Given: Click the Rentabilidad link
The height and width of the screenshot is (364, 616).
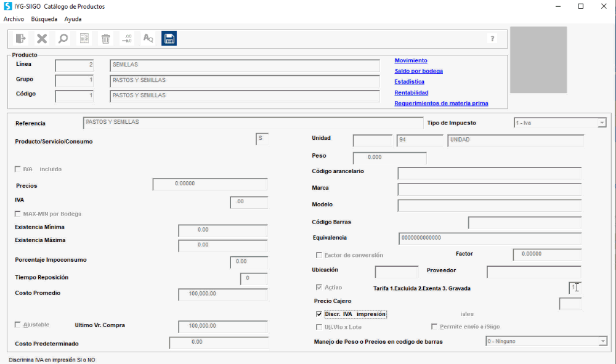Looking at the screenshot, I should 411,92.
